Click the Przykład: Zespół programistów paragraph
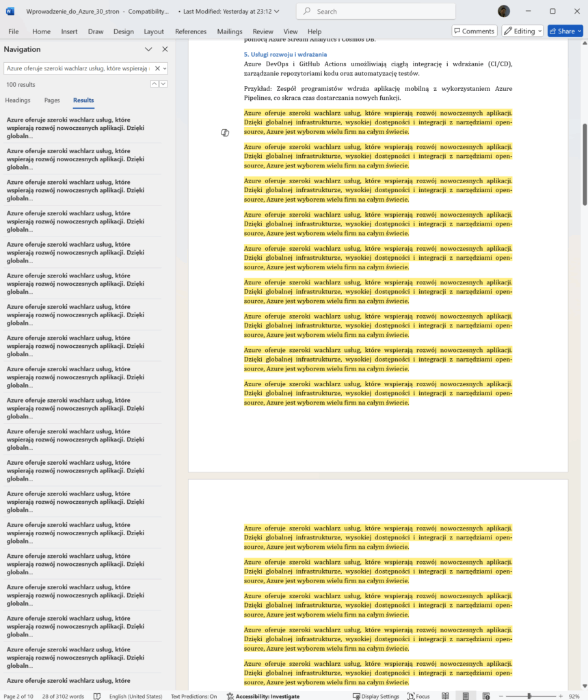 pyautogui.click(x=377, y=93)
